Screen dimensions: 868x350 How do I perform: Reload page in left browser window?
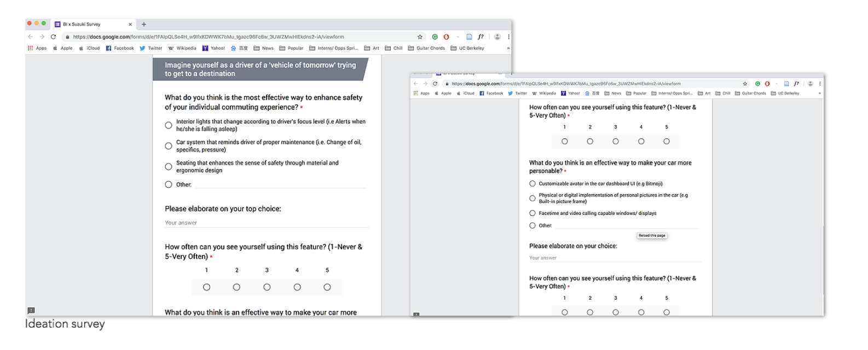53,37
